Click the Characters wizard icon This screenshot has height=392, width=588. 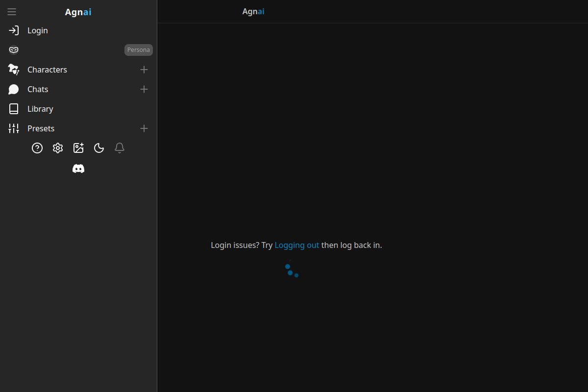[14, 70]
